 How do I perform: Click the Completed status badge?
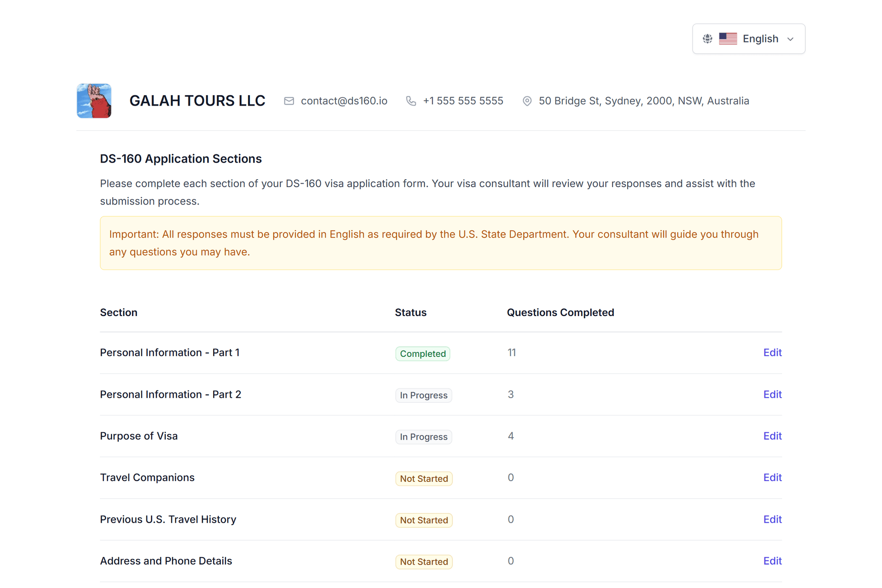point(422,353)
